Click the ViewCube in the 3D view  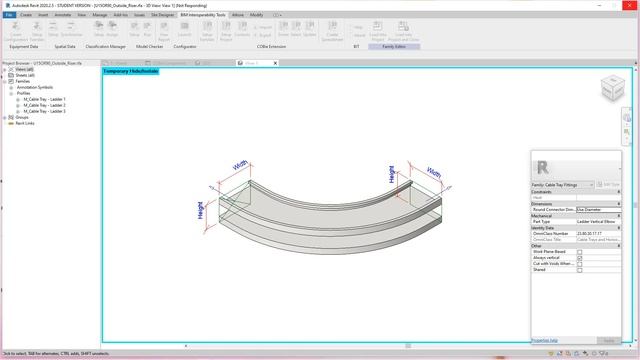tap(612, 88)
